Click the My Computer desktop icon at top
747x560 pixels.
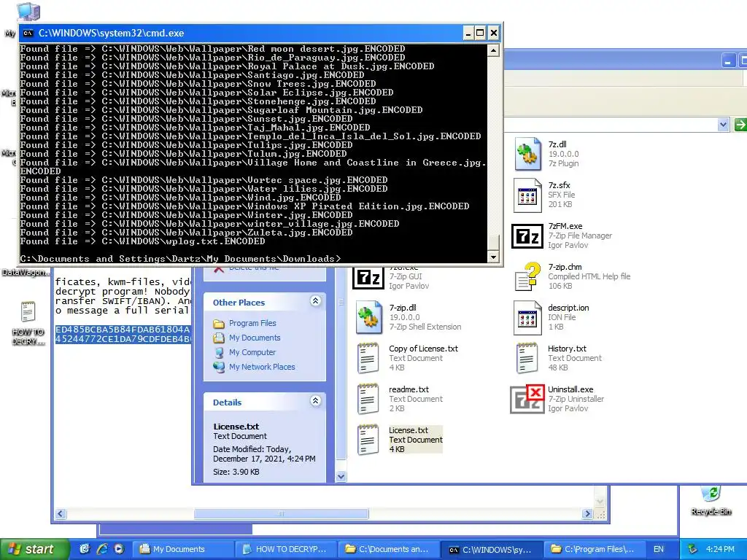pyautogui.click(x=28, y=12)
